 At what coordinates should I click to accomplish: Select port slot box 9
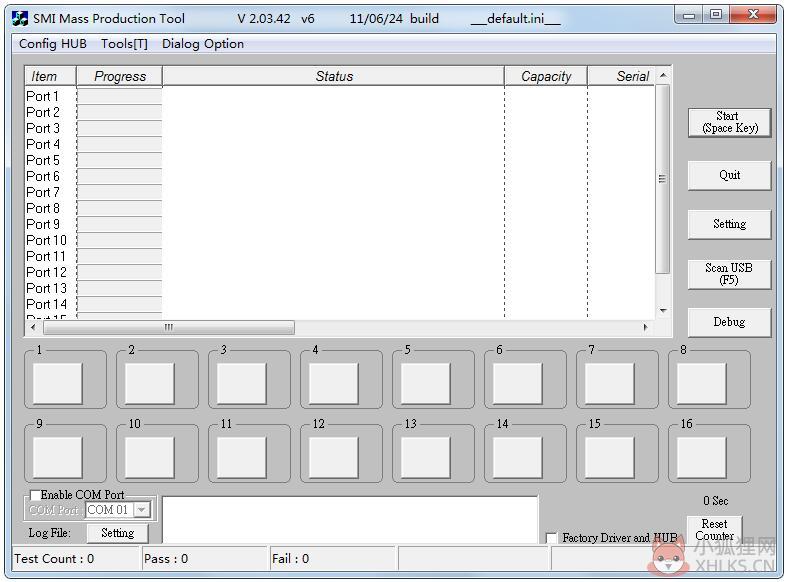click(x=58, y=457)
